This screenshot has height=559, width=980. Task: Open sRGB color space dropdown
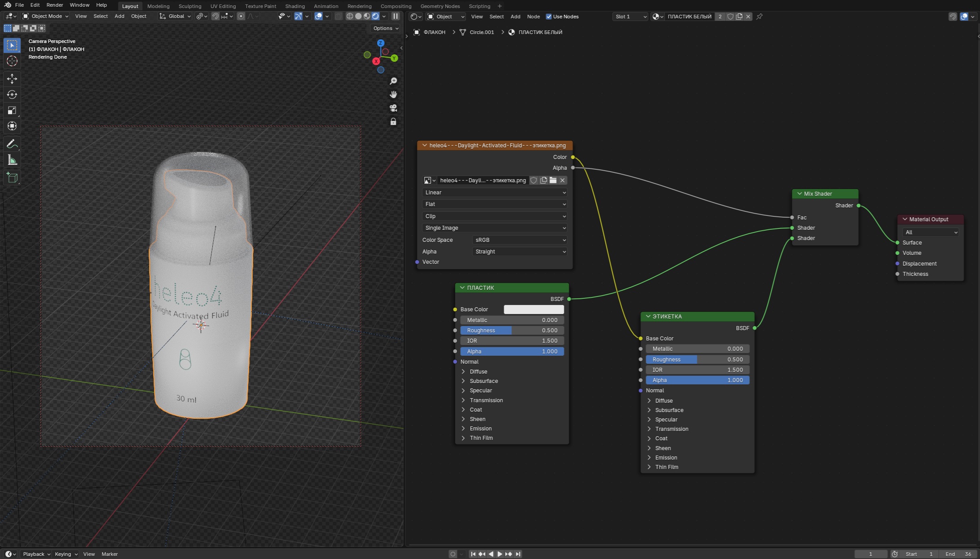click(x=520, y=240)
